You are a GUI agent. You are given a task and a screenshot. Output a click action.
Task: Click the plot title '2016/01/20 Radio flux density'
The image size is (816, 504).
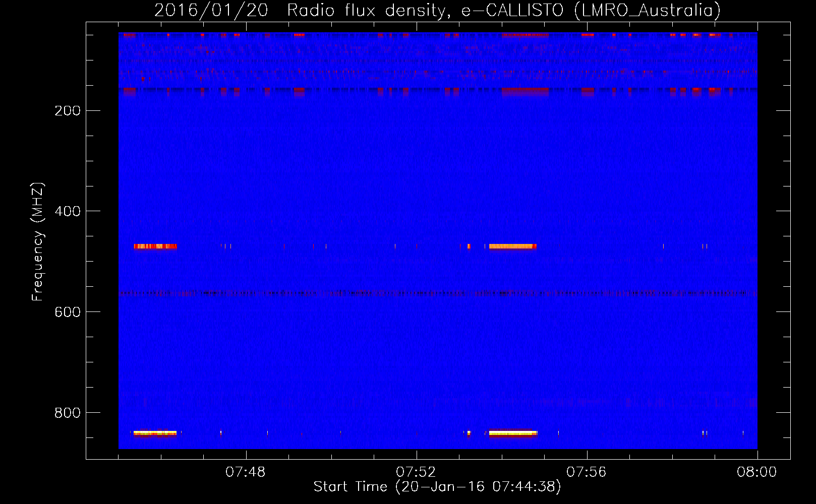(x=438, y=10)
